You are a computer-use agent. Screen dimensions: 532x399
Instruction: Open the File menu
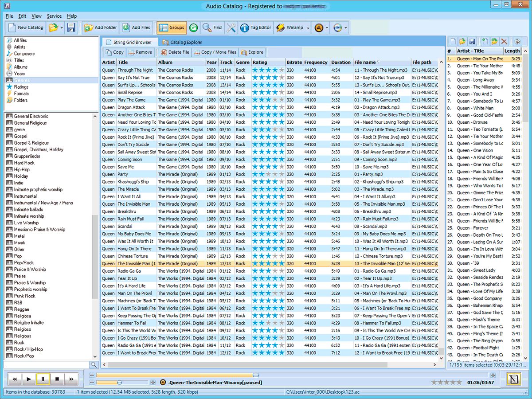(9, 16)
